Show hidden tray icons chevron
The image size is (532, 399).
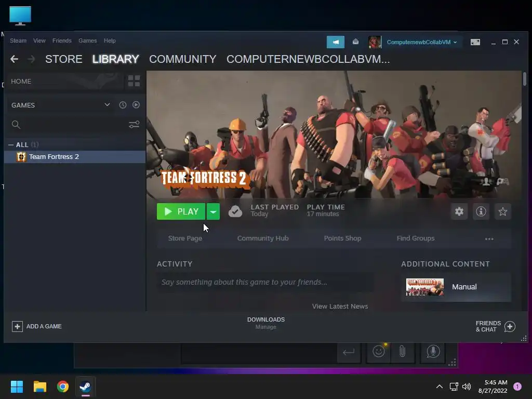pyautogui.click(x=439, y=387)
